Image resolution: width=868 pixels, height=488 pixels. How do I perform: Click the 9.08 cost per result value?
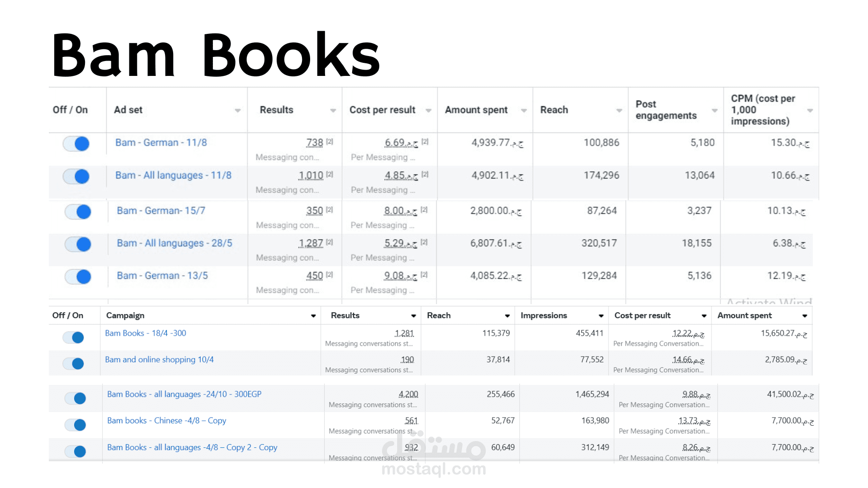tap(401, 276)
